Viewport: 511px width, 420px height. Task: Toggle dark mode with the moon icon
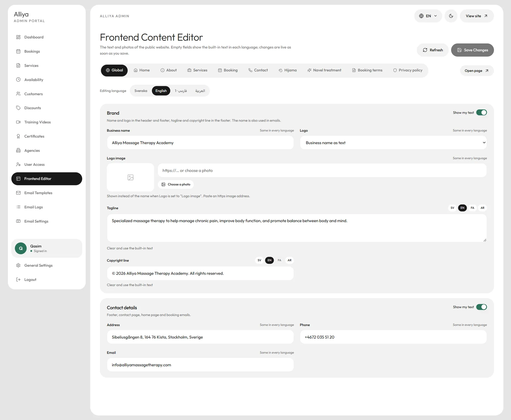tap(451, 16)
